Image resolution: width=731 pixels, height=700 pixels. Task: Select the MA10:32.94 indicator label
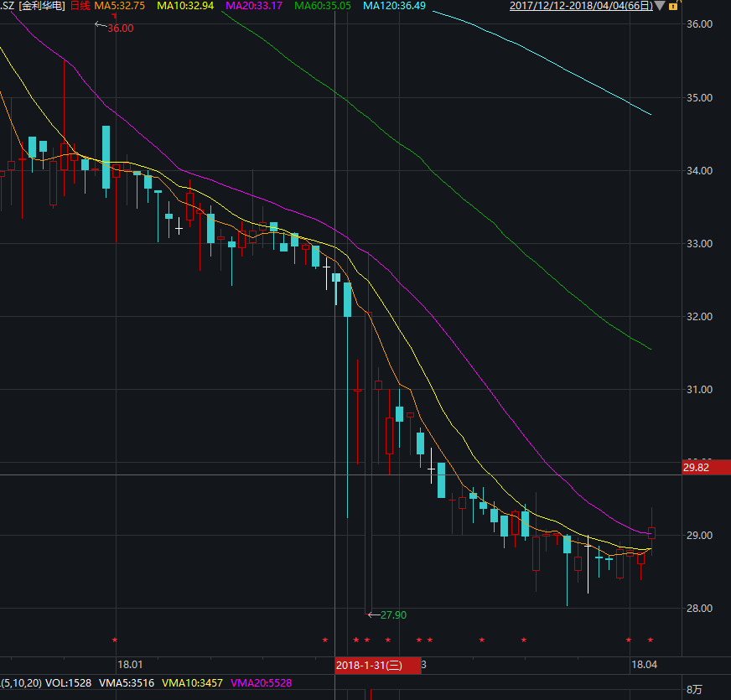click(x=185, y=6)
